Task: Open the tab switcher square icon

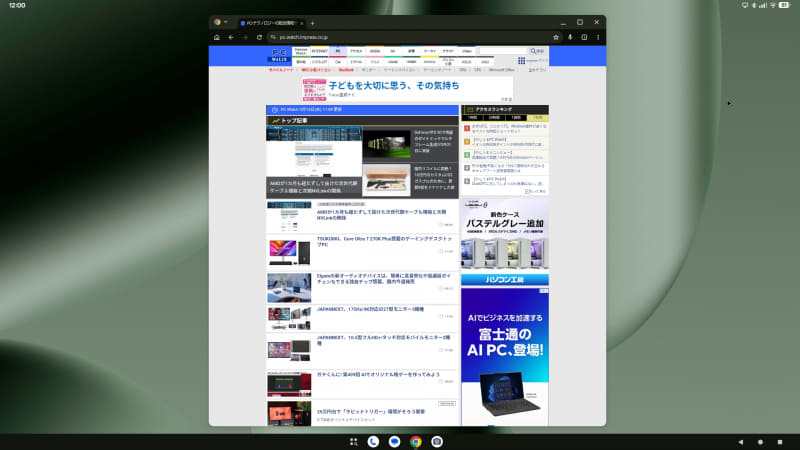Action: tap(584, 37)
